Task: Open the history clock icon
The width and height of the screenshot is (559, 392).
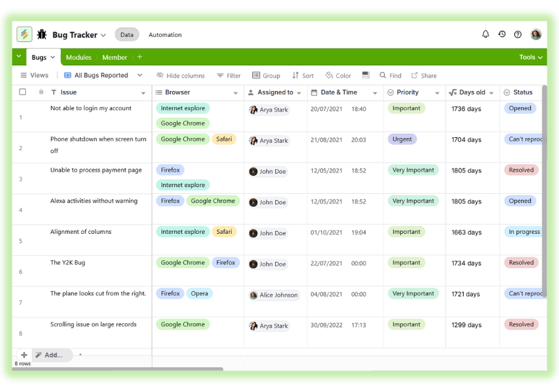Action: (x=502, y=34)
